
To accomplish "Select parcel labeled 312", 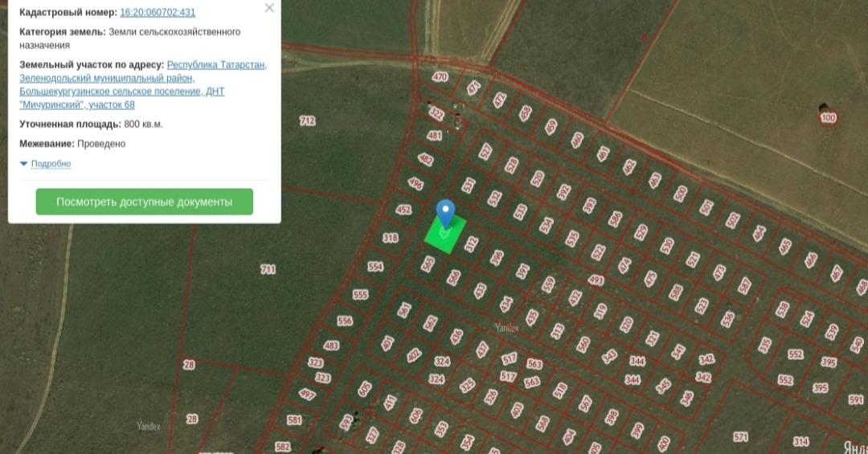I will click(x=471, y=244).
